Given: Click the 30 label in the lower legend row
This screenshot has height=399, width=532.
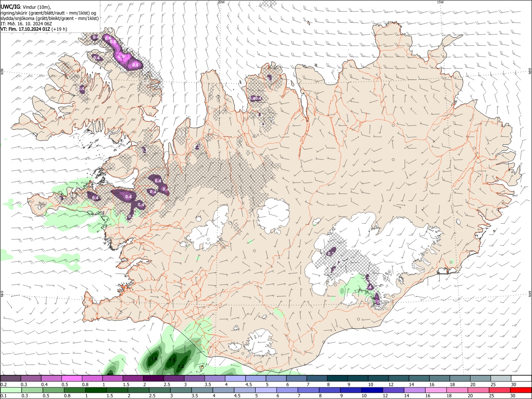Looking at the screenshot, I should click(x=513, y=396).
